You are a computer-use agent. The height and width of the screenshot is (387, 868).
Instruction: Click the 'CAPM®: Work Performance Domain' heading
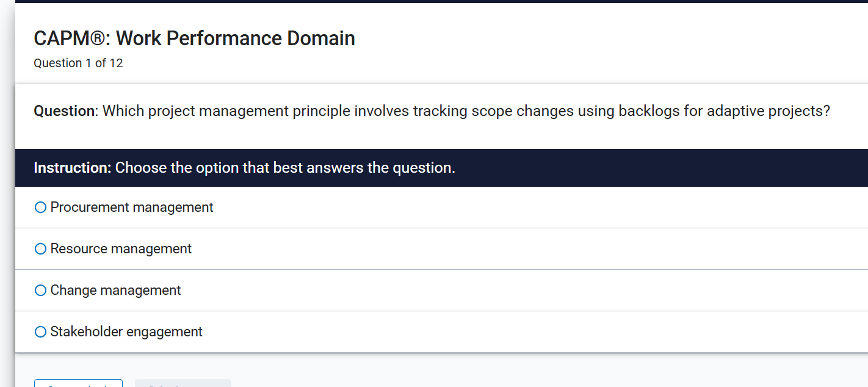click(x=194, y=38)
